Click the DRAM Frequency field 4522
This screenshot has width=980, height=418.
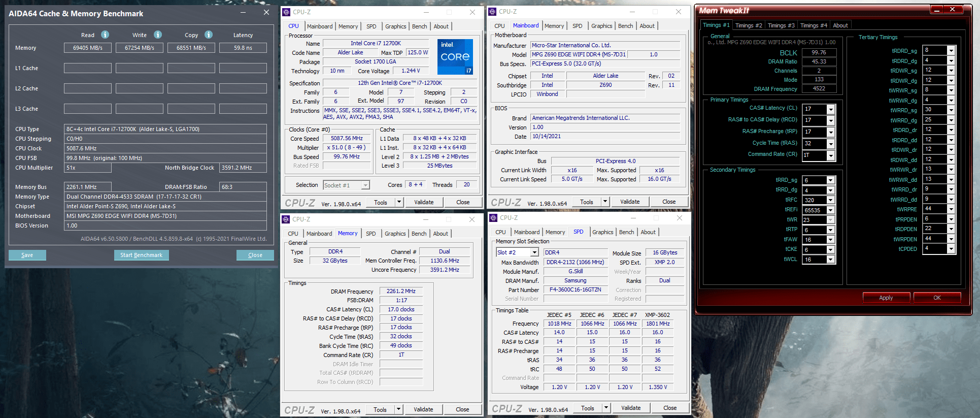(x=819, y=88)
